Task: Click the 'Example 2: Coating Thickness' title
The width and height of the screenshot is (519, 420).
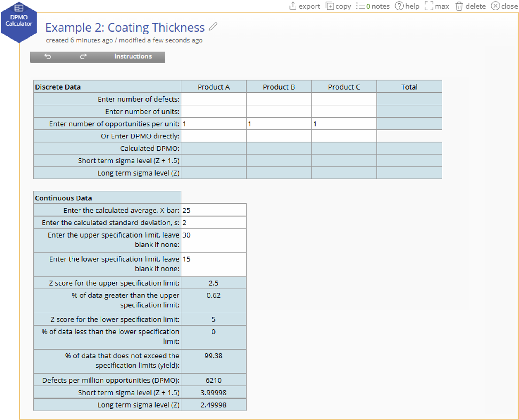Action: (x=125, y=28)
